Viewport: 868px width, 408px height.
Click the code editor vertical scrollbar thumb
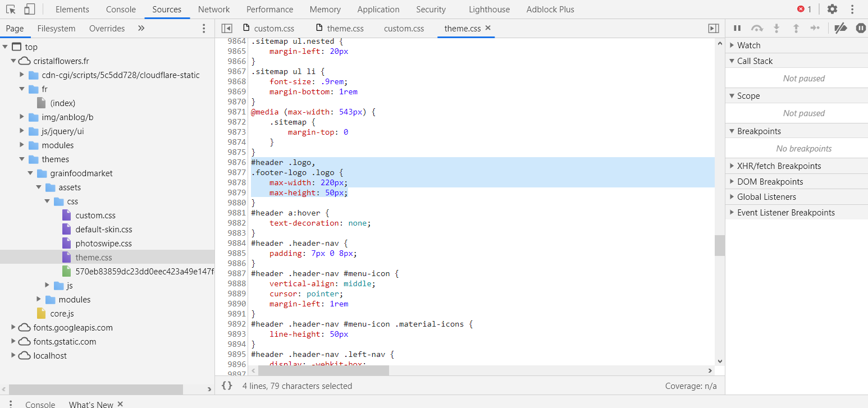click(x=719, y=245)
